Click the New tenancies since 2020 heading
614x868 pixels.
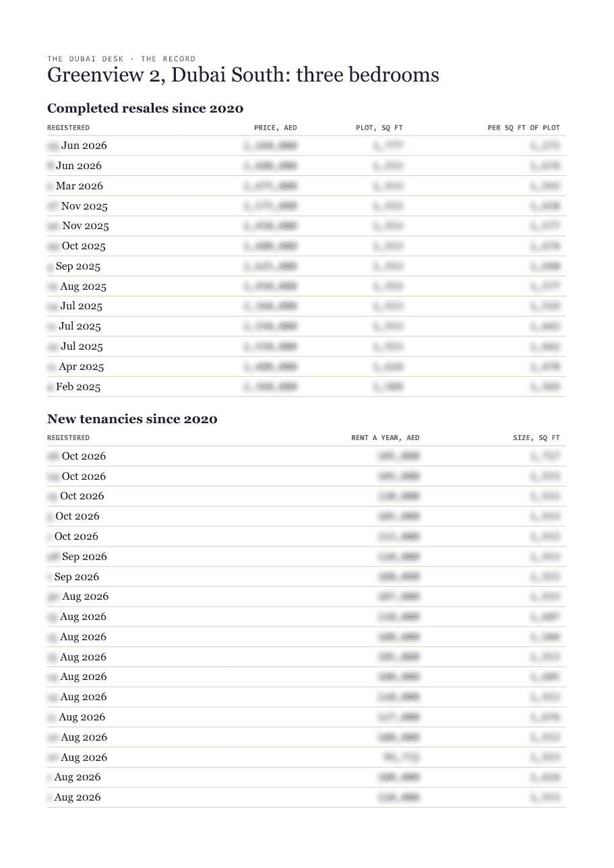(132, 418)
